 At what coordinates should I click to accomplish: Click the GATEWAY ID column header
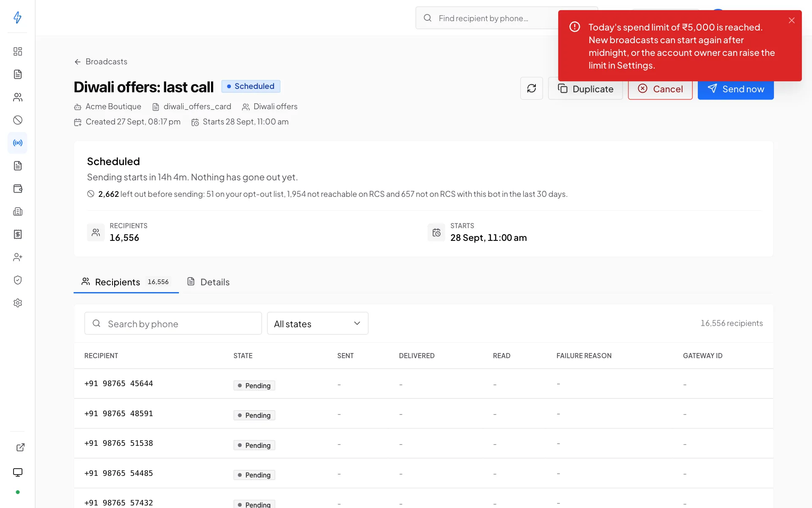point(702,356)
